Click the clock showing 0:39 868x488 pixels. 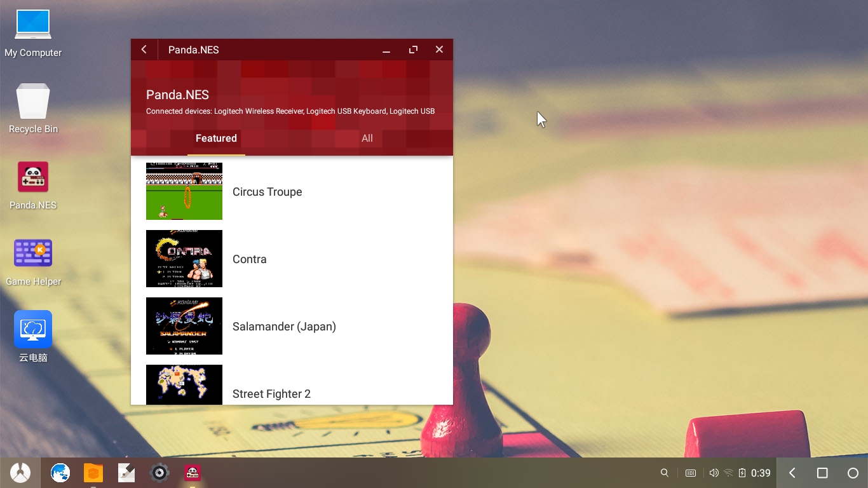[x=761, y=473]
